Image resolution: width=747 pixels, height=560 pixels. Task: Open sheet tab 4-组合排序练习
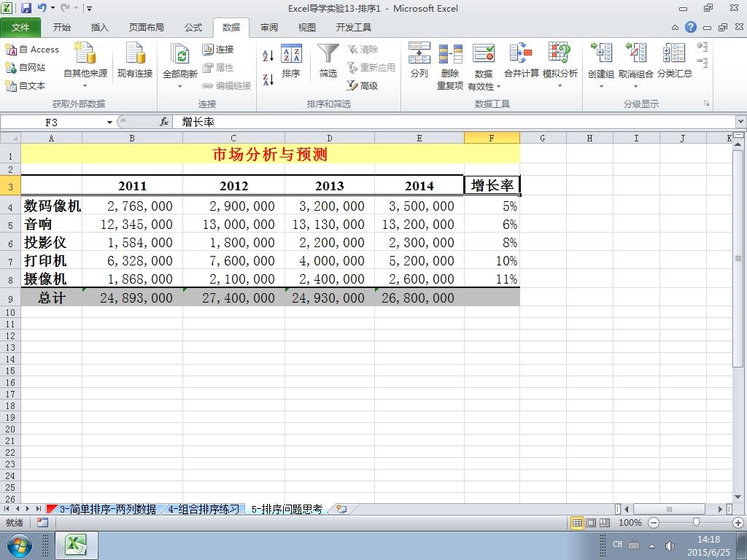(204, 510)
